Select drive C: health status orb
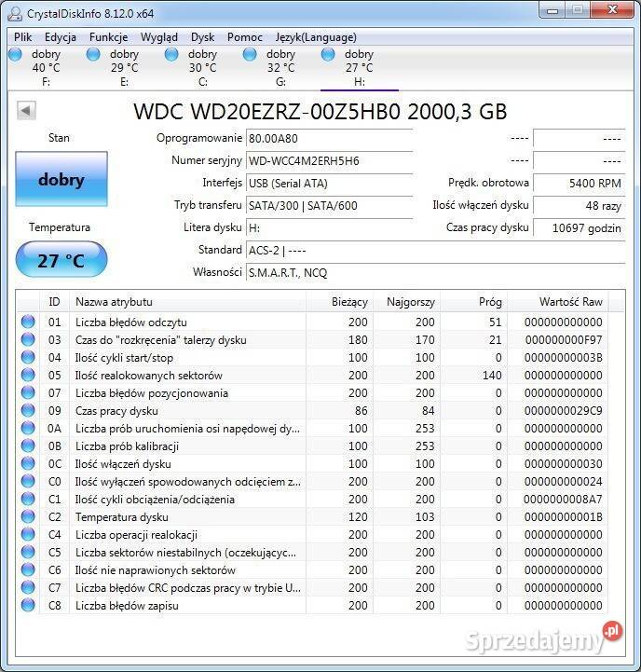The height and width of the screenshot is (672, 641). (171, 54)
